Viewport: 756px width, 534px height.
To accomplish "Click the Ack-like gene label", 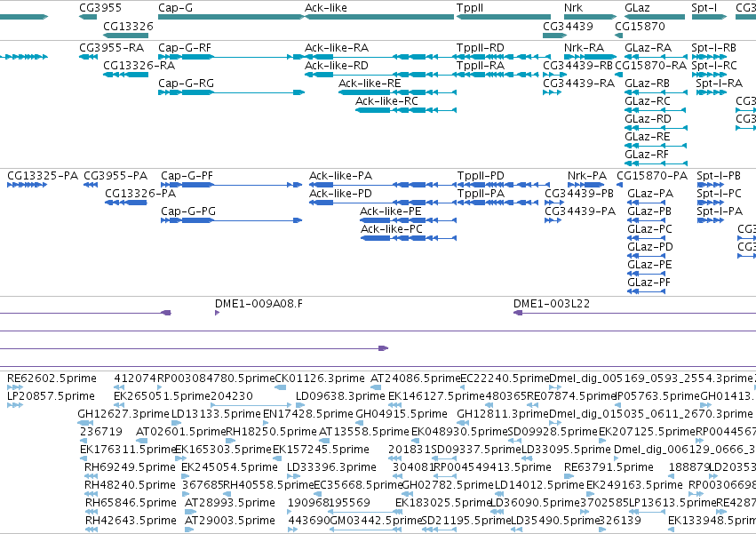I will click(325, 8).
